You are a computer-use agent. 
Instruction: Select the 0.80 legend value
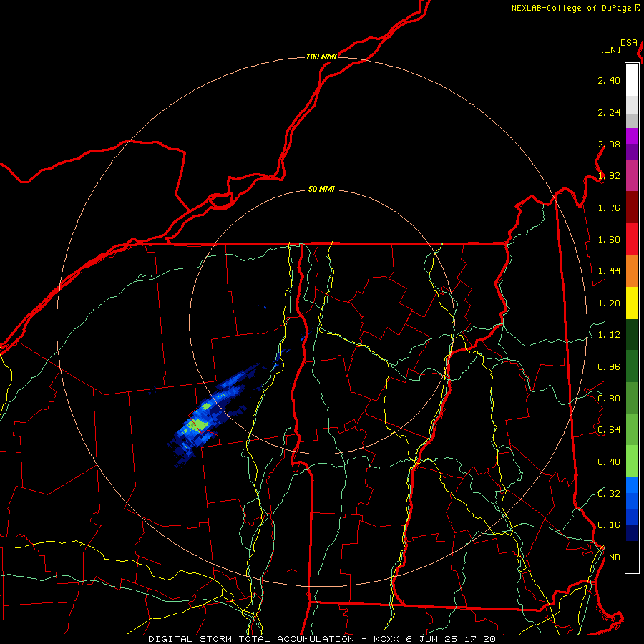(609, 399)
